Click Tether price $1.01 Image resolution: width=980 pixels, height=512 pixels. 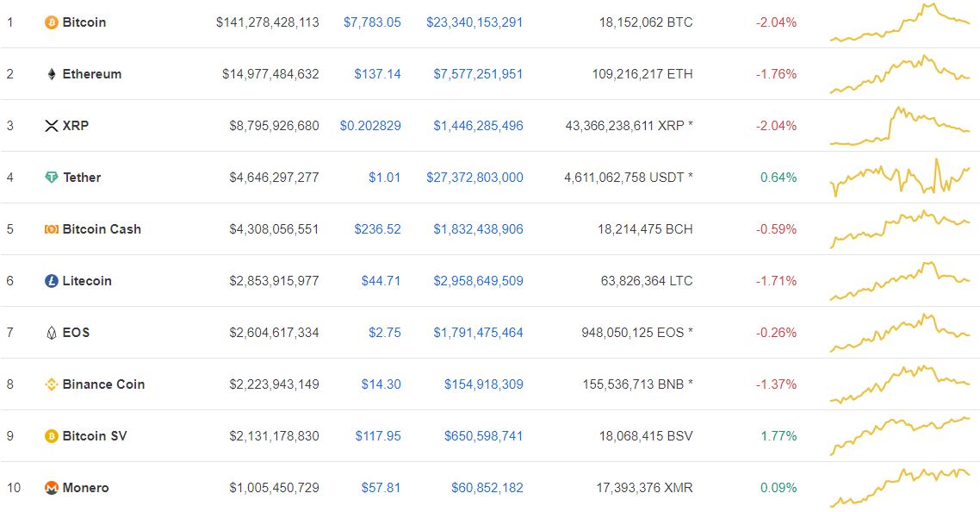[x=384, y=178]
